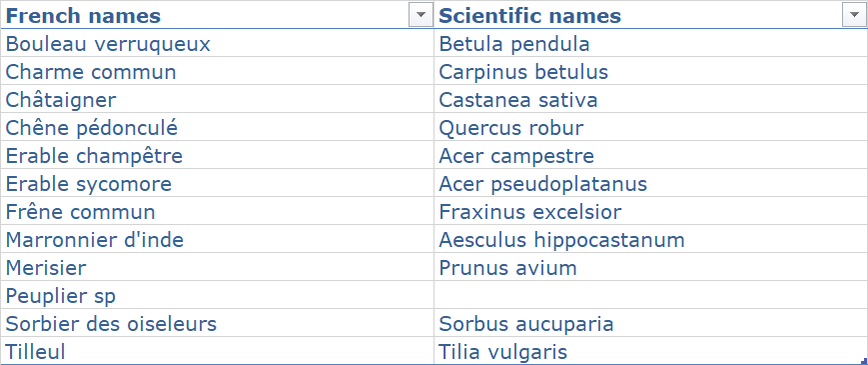Click the Peuplier sp cell
The image size is (868, 365).
(x=217, y=295)
